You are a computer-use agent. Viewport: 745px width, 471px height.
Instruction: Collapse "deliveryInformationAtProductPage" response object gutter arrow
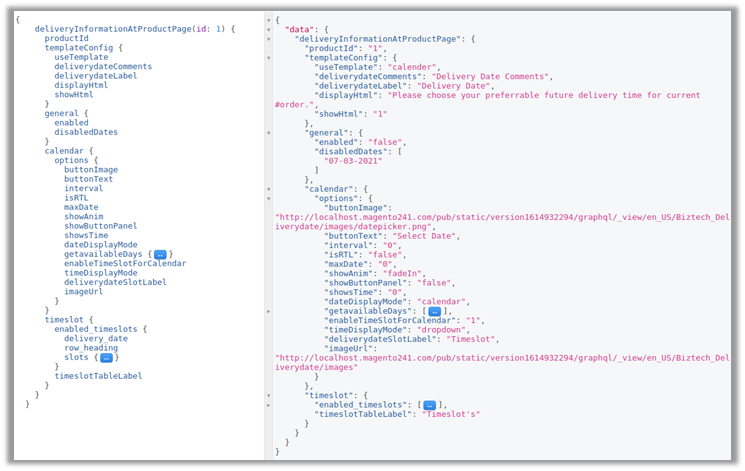[x=268, y=38]
